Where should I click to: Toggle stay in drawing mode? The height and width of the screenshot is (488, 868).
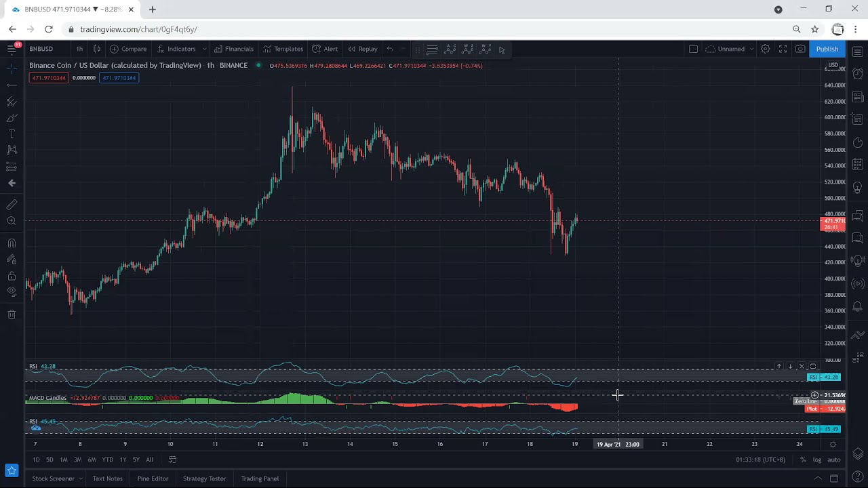[12, 260]
